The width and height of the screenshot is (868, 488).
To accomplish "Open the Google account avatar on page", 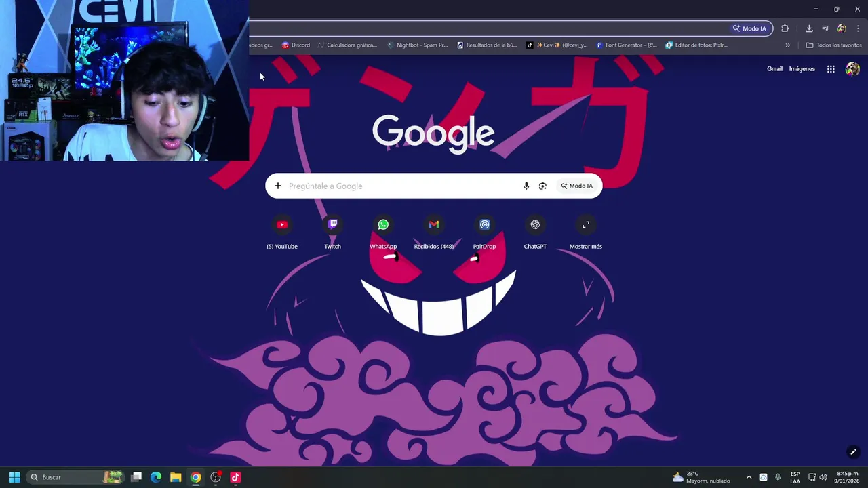I will click(x=852, y=69).
